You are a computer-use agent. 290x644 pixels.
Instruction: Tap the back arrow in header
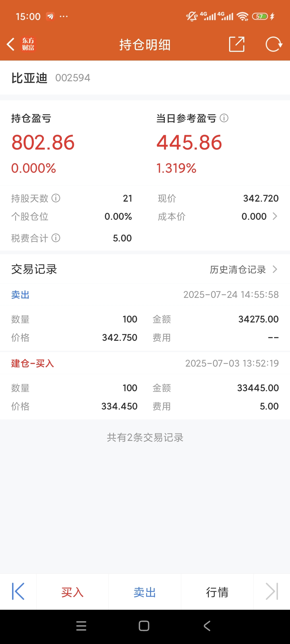coord(11,44)
